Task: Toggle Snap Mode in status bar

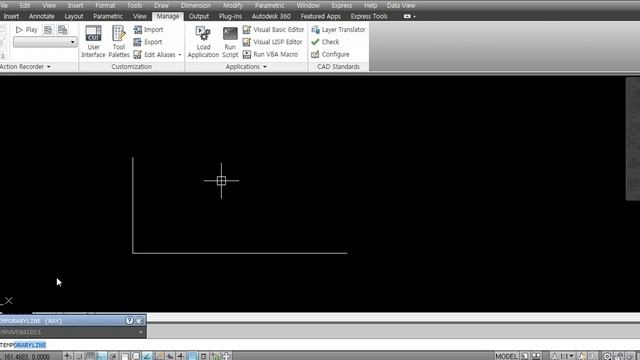Action: 79,356
